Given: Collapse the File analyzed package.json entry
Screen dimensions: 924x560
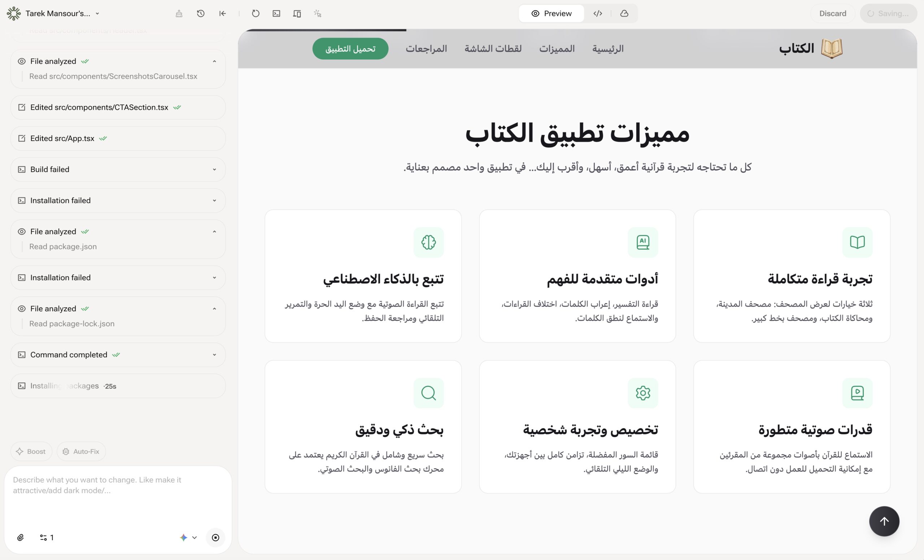Looking at the screenshot, I should [x=214, y=231].
